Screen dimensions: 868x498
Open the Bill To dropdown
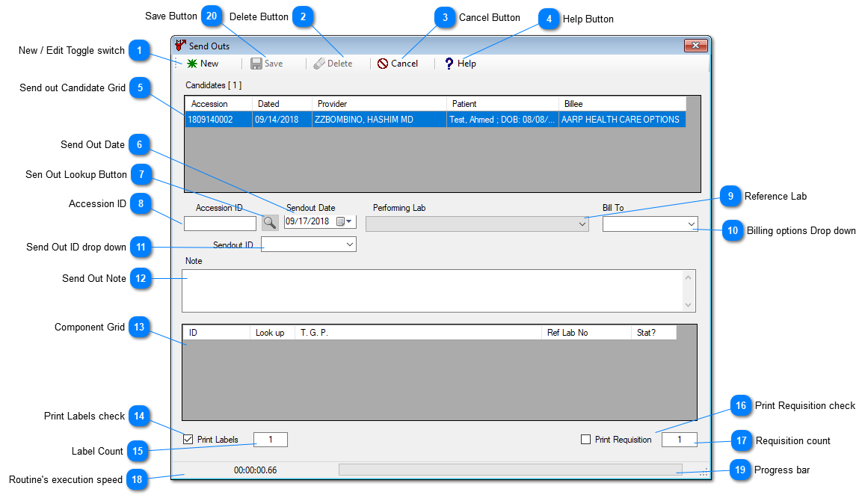pyautogui.click(x=690, y=224)
